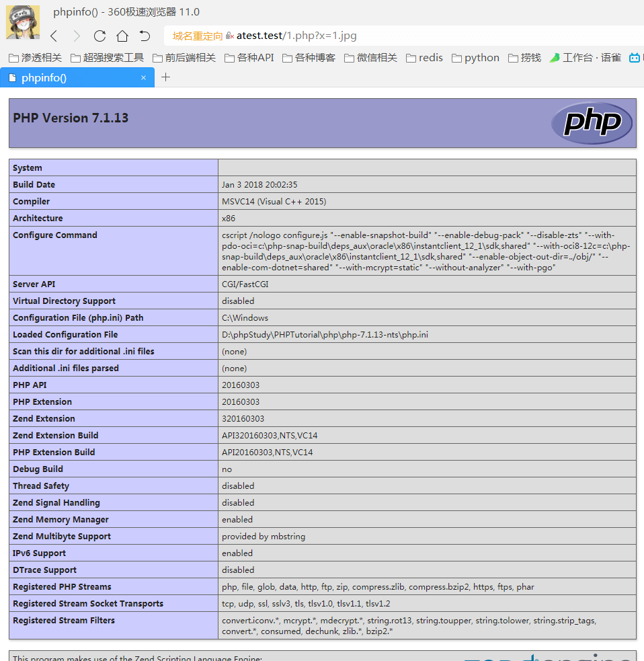Open the 捞钱 bookmark folder
Viewport: 644px width, 661px height.
coord(525,58)
